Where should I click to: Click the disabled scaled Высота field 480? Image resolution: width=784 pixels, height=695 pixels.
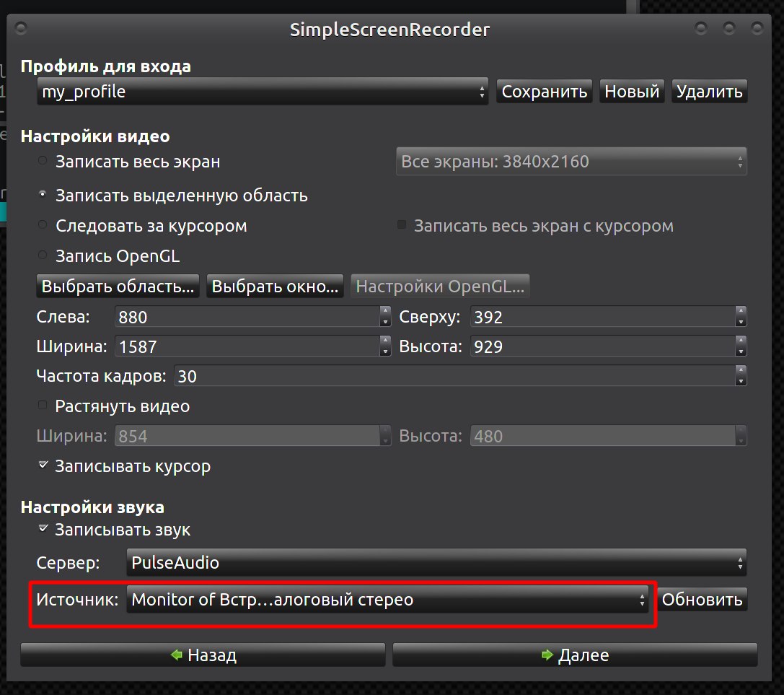(x=602, y=435)
